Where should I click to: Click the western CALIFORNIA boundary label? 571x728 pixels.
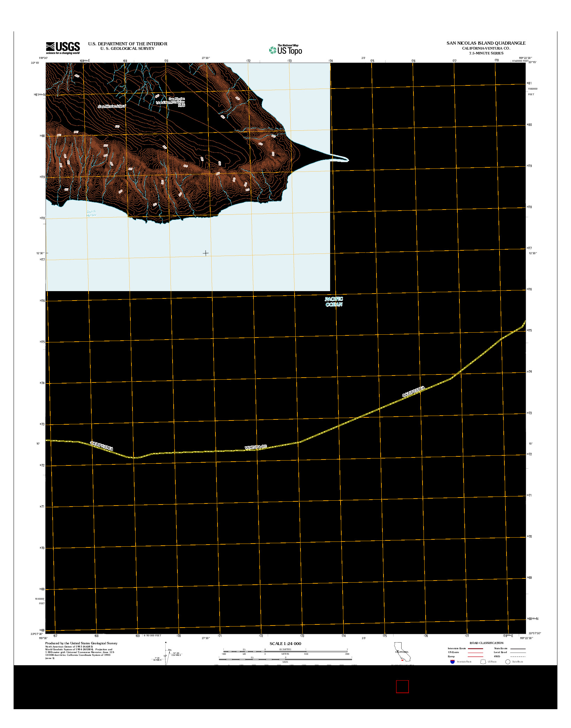(101, 446)
